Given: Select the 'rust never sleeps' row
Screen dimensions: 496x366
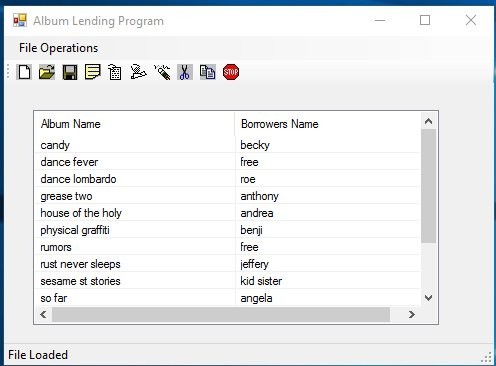Looking at the screenshot, I should click(228, 264).
